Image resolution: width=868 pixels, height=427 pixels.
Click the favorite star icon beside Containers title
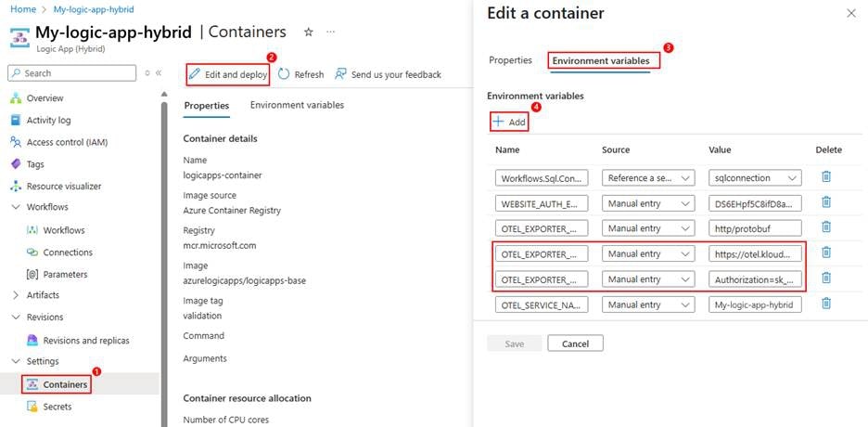[309, 32]
